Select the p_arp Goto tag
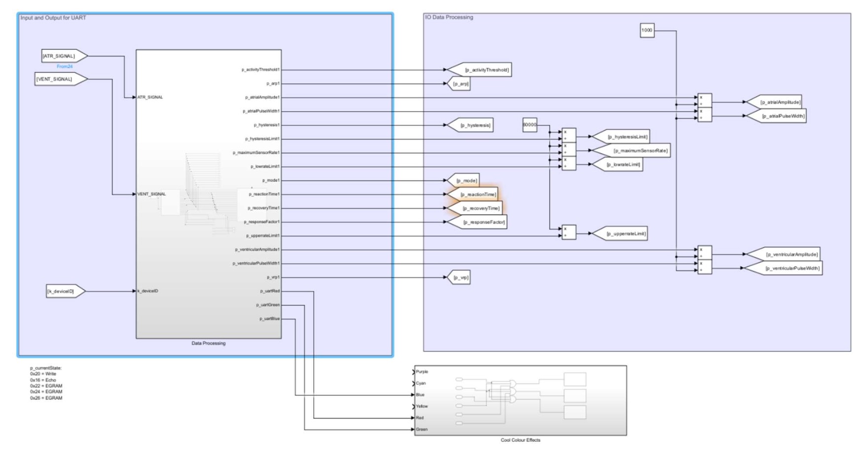The height and width of the screenshot is (464, 868). pos(458,84)
